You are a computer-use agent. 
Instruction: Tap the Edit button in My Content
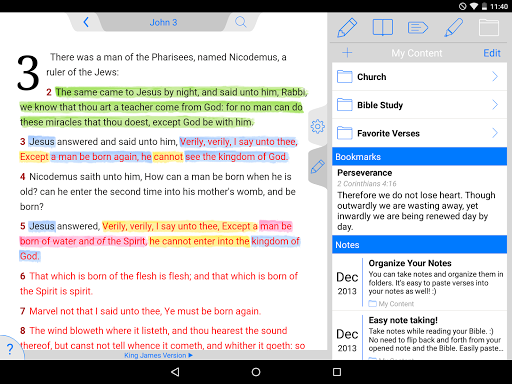(x=492, y=53)
